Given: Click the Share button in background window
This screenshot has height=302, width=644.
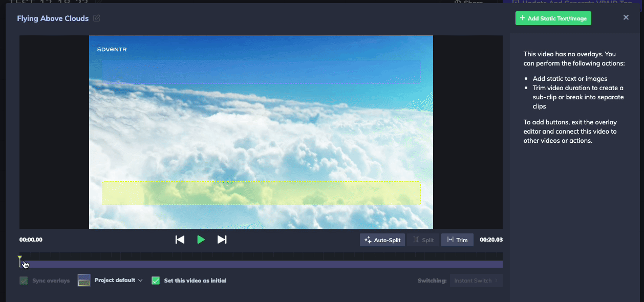Looking at the screenshot, I should (x=468, y=2).
